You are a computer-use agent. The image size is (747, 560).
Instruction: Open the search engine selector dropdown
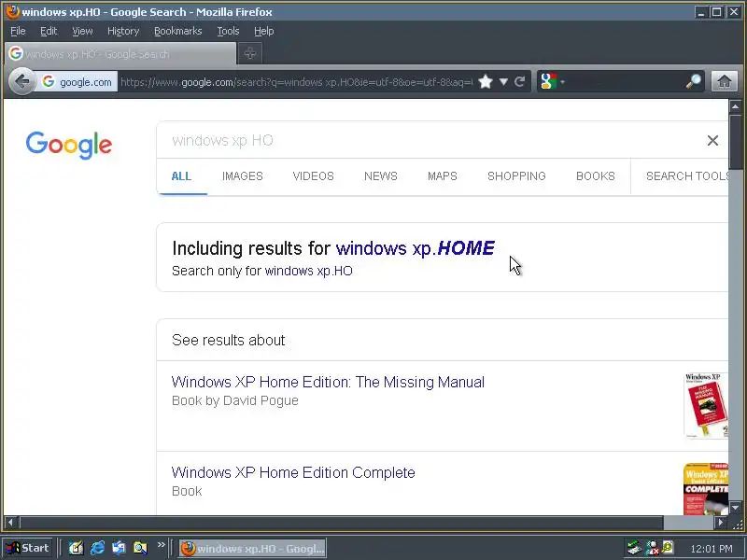(x=553, y=82)
